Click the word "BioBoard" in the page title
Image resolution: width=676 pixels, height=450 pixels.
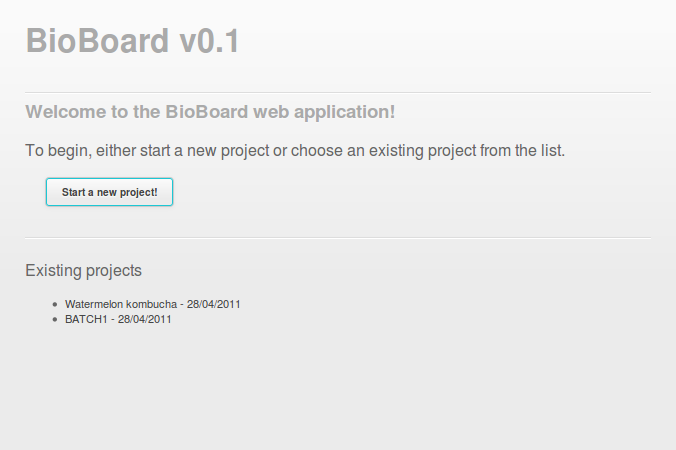pyautogui.click(x=97, y=41)
